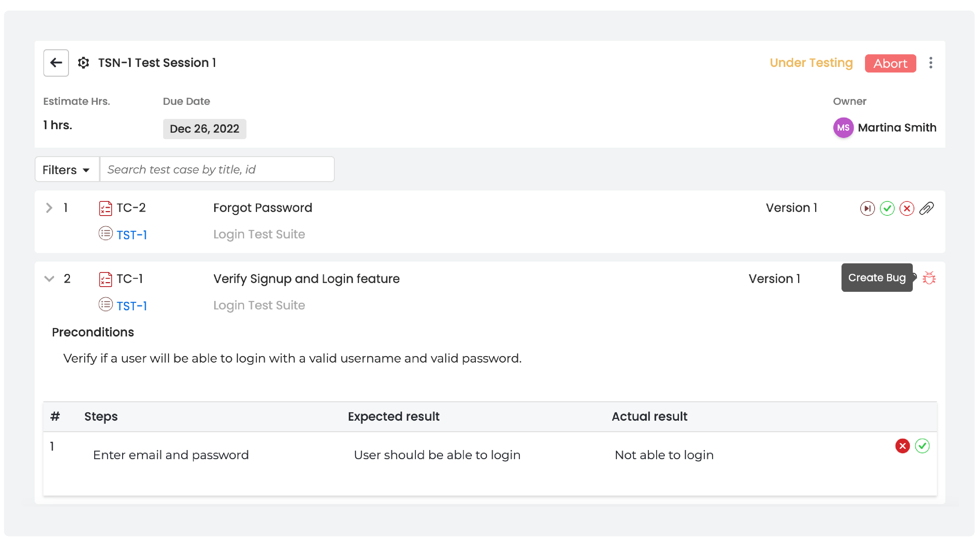Mark Forgot Password test case as passed
This screenshot has height=544, width=980.
887,208
